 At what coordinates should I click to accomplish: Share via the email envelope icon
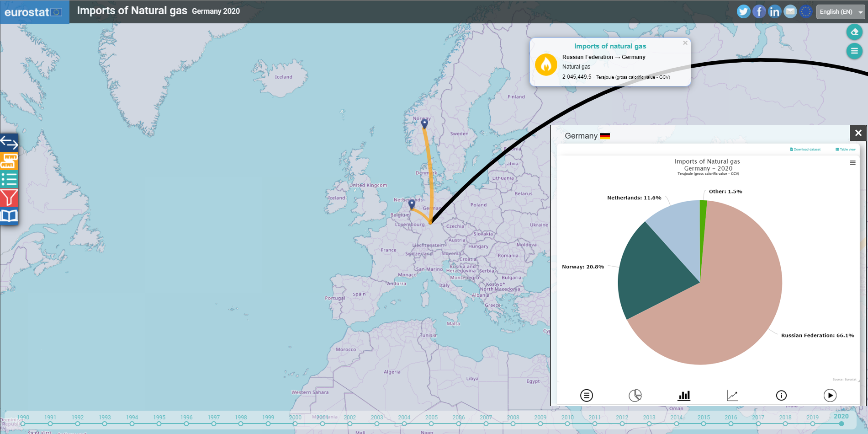(790, 11)
